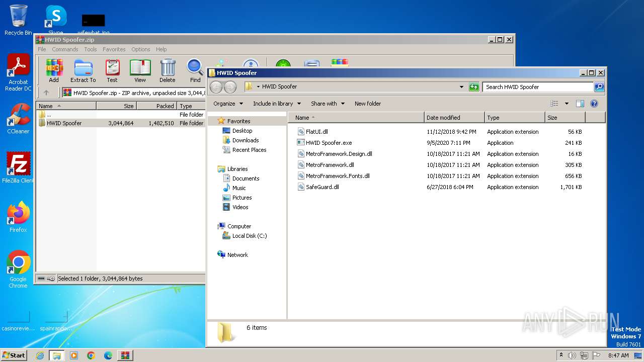Select Network in navigation pane
644x362 pixels.
pos(237,255)
